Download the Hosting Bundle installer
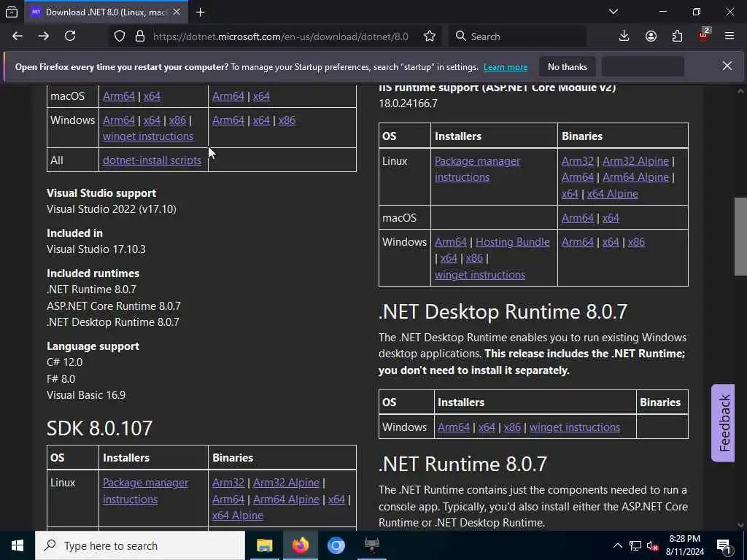 (513, 242)
